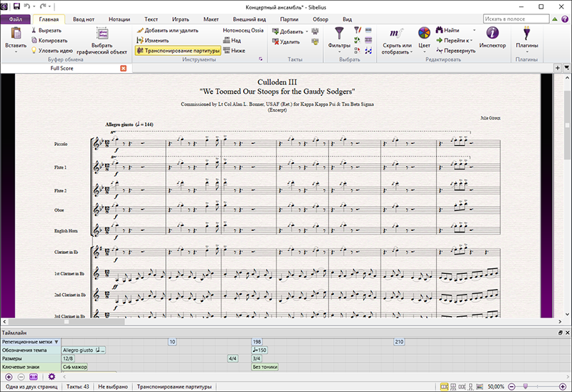Click Вырезать (Cut) scissors icon
This screenshot has height=392, width=572.
point(34,30)
